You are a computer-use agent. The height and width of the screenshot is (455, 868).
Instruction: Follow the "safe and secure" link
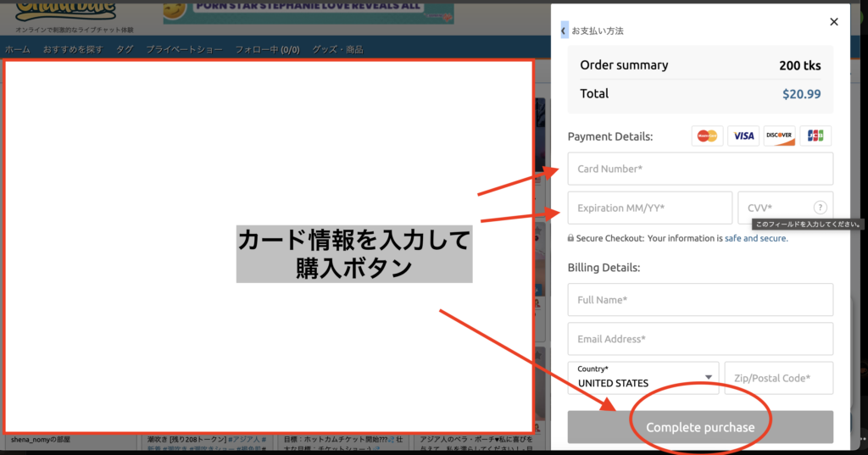click(x=755, y=238)
